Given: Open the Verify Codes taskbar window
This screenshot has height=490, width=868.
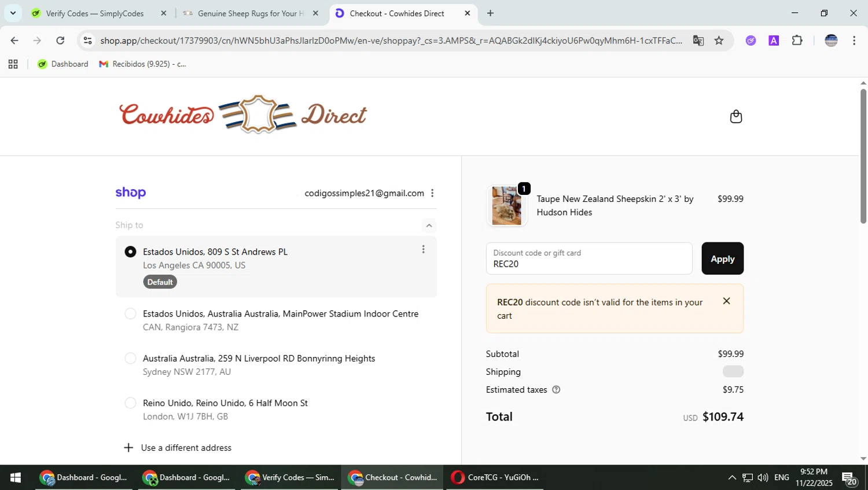Looking at the screenshot, I should click(290, 478).
